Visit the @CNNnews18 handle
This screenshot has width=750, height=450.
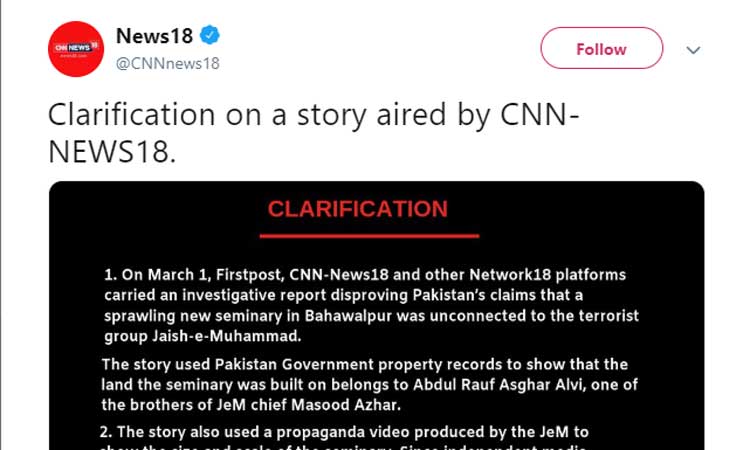click(167, 64)
